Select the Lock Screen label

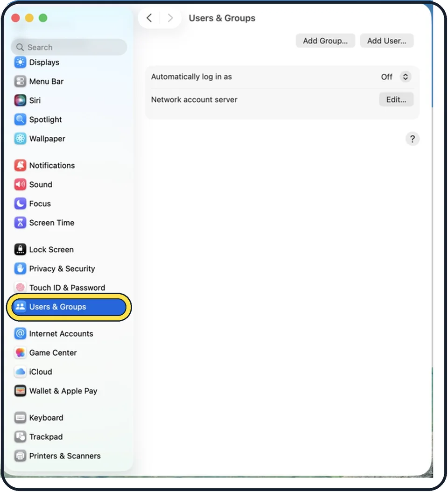(x=51, y=249)
